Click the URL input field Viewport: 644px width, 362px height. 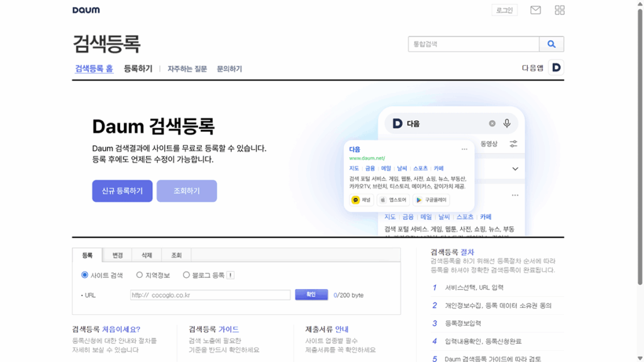click(x=210, y=295)
